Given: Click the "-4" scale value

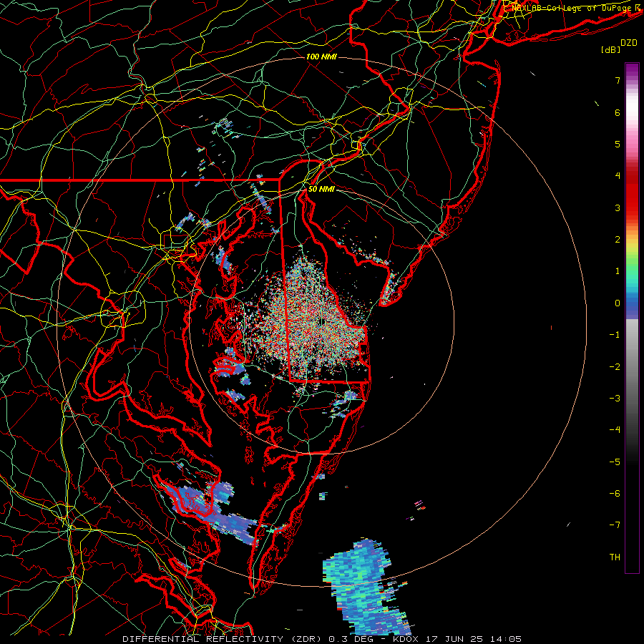Looking at the screenshot, I should click(x=615, y=430).
